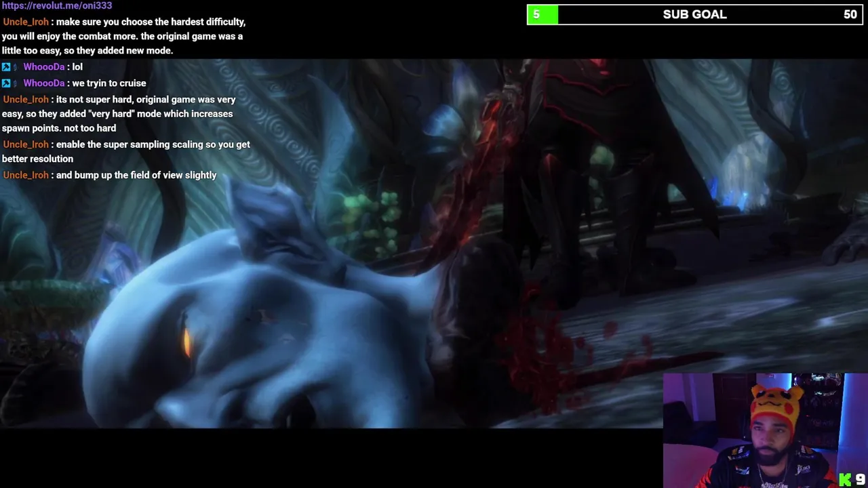Click "little too easy, so they added new mode." line
The height and width of the screenshot is (488, 868).
[87, 51]
